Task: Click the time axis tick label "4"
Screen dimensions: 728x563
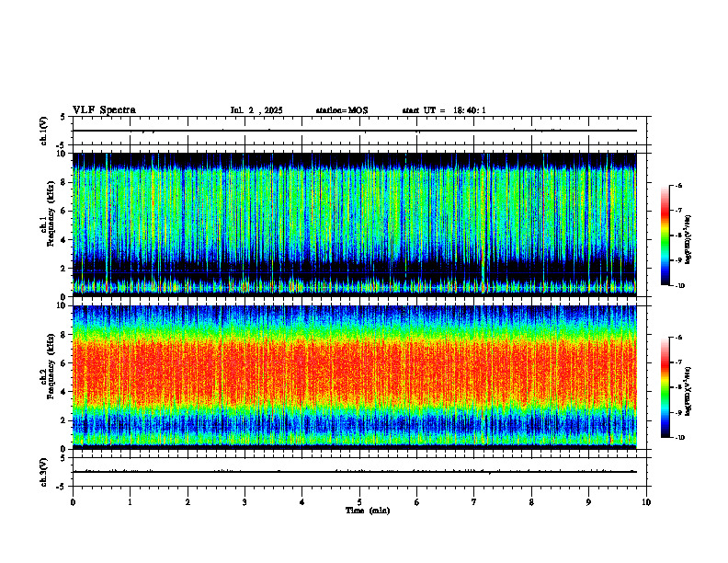Action: pos(302,502)
